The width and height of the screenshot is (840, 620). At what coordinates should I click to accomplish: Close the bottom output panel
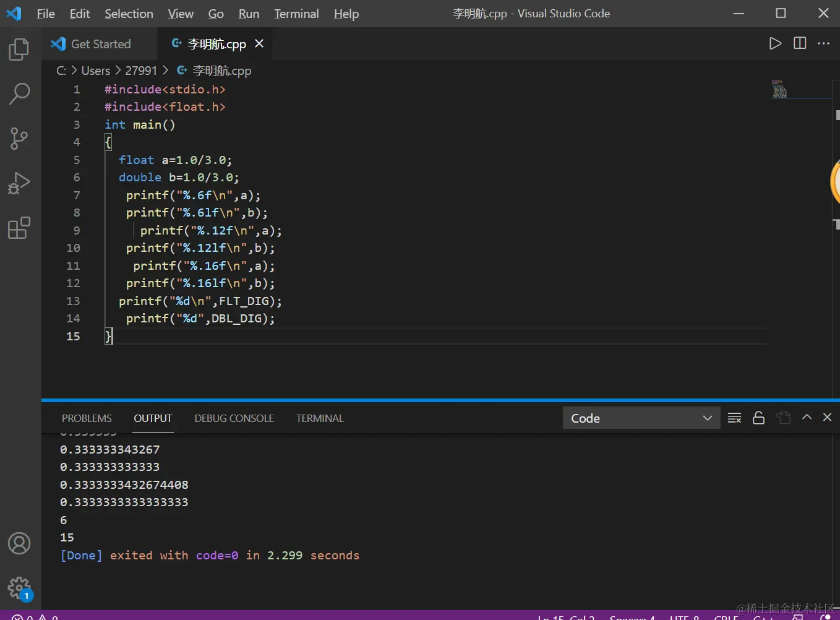[x=827, y=417]
